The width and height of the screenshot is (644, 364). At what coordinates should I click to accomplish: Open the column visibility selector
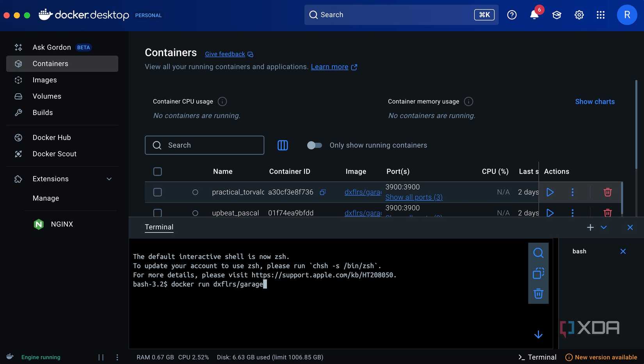coord(283,145)
